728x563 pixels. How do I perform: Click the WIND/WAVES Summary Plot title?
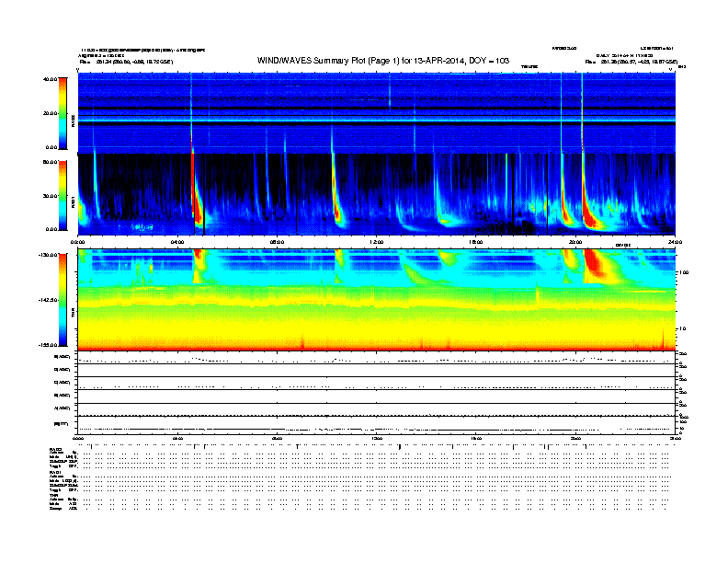pos(383,61)
